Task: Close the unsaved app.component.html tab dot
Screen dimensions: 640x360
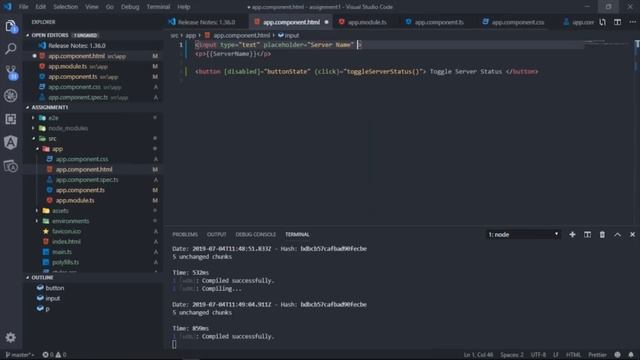Action: pos(326,22)
